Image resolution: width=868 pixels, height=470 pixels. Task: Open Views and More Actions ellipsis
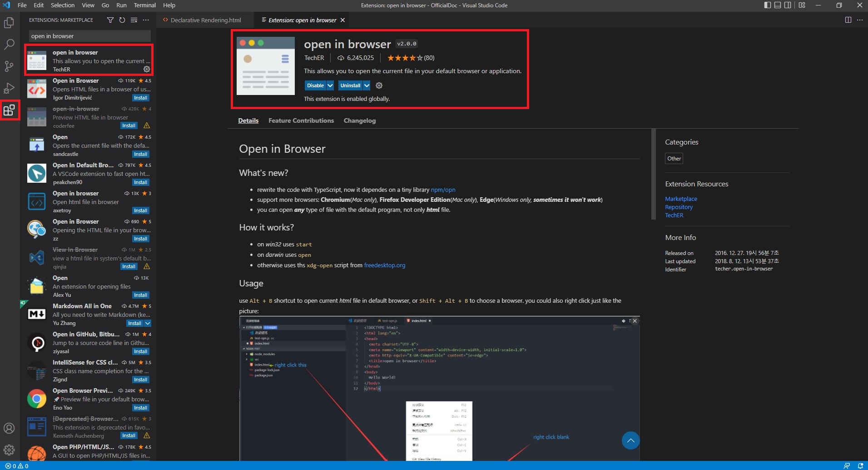tap(146, 20)
